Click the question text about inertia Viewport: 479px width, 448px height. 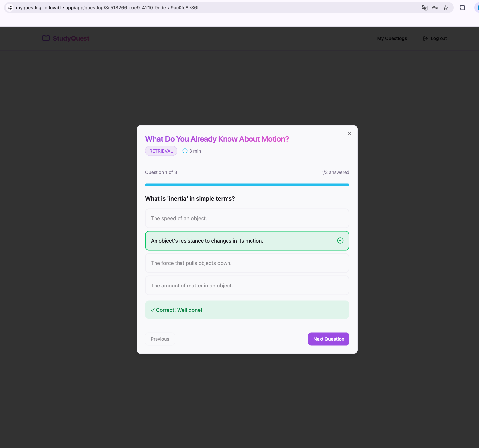[x=190, y=199]
